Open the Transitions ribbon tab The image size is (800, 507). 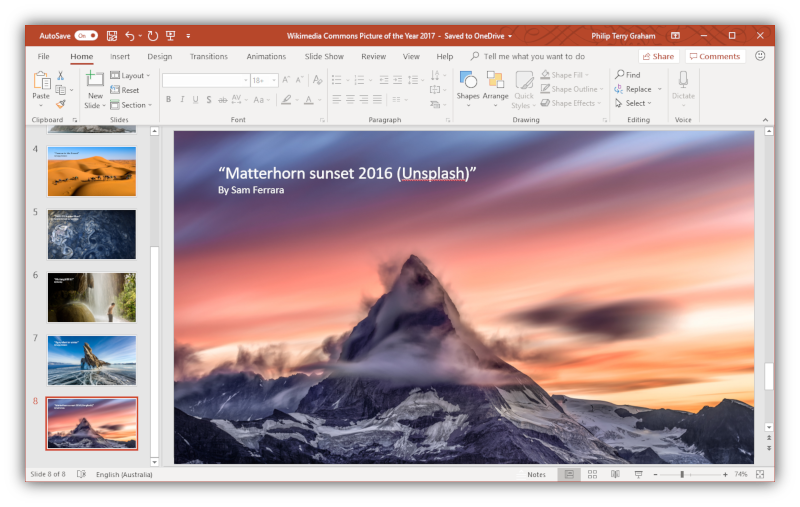click(209, 57)
